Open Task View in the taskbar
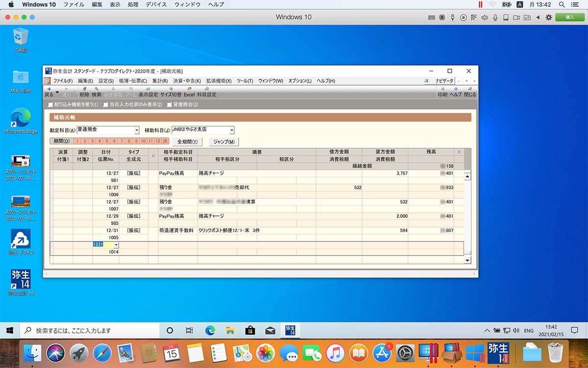Screen dimensions: 588x368 coord(189,330)
